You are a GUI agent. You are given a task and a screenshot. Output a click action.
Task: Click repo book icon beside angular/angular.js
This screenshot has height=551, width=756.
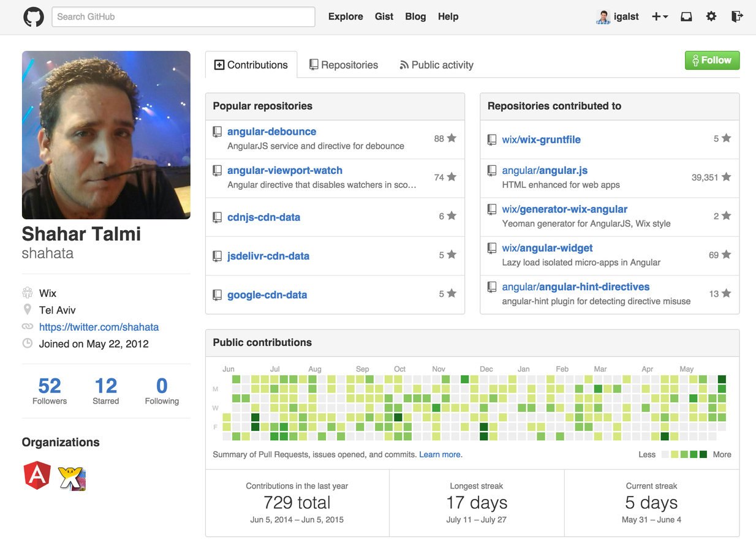point(491,170)
